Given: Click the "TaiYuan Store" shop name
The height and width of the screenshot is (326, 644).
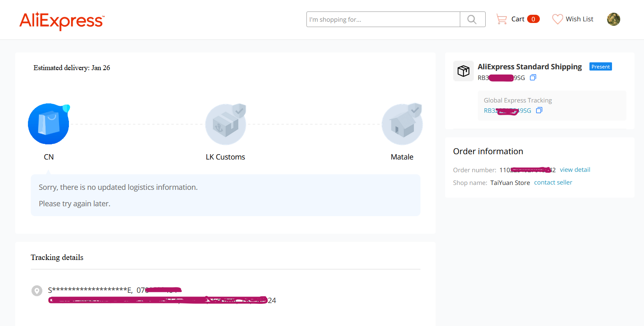Looking at the screenshot, I should [510, 183].
